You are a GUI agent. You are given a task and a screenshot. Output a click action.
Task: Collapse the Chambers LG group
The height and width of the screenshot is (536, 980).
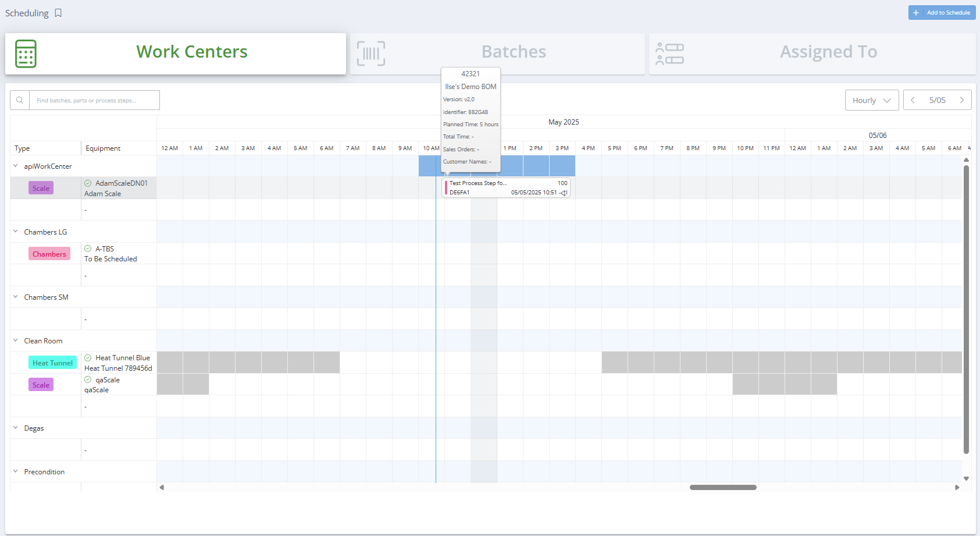tap(16, 232)
